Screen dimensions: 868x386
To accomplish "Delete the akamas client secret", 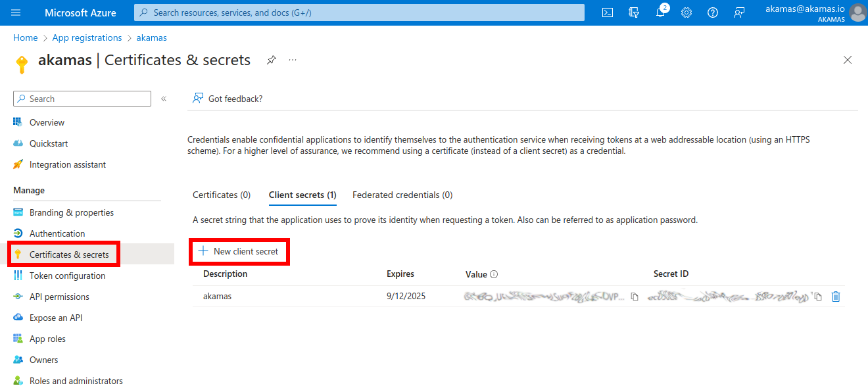I will (836, 297).
